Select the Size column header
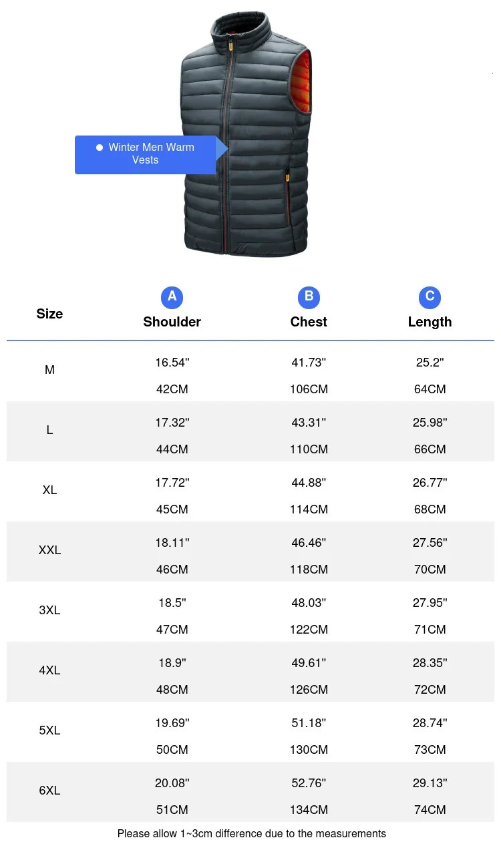The height and width of the screenshot is (868, 501). (49, 314)
